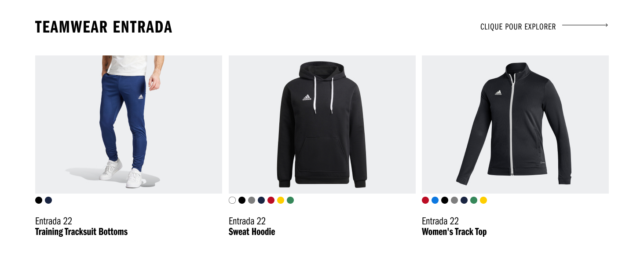Screen dimensions: 644x264
Task: Choose green swatch under Sweat Hoodie
Action: [x=290, y=200]
